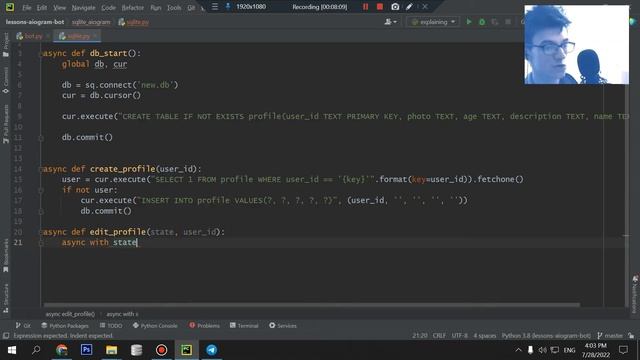Open the Tools menu

coord(174,8)
